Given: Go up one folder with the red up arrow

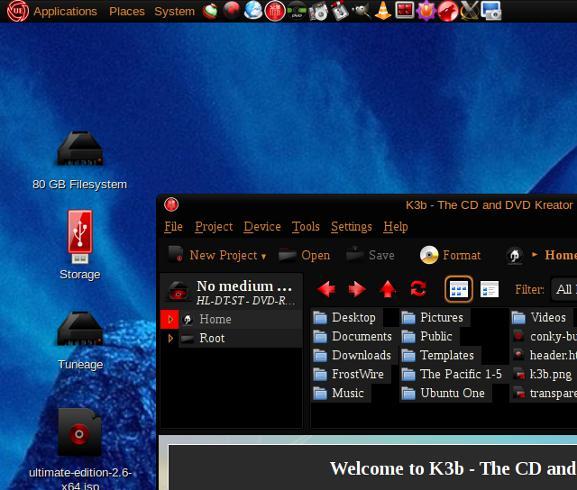Looking at the screenshot, I should tap(387, 289).
